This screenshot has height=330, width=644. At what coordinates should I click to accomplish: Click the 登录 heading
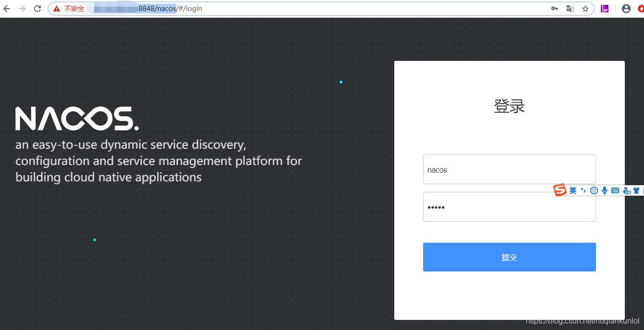[x=509, y=106]
